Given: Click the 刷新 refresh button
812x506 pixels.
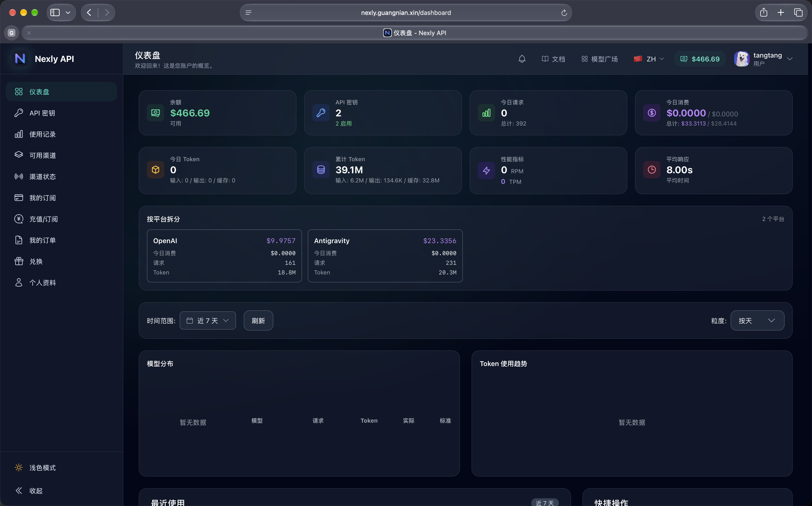Looking at the screenshot, I should click(x=258, y=320).
